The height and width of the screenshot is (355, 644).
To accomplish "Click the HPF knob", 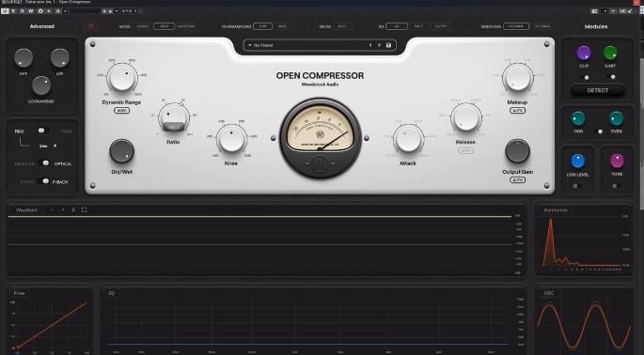I will pos(24,58).
